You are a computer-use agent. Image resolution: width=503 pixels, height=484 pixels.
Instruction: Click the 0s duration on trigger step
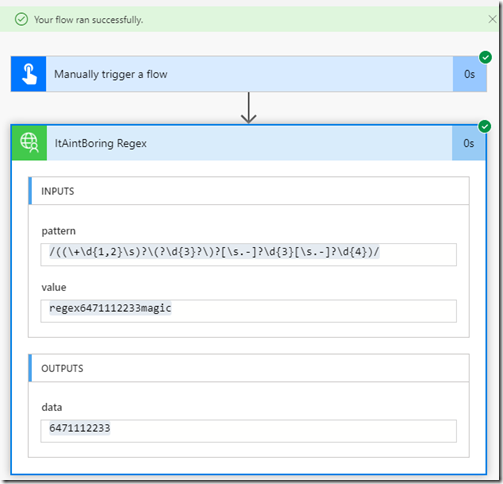tap(469, 74)
